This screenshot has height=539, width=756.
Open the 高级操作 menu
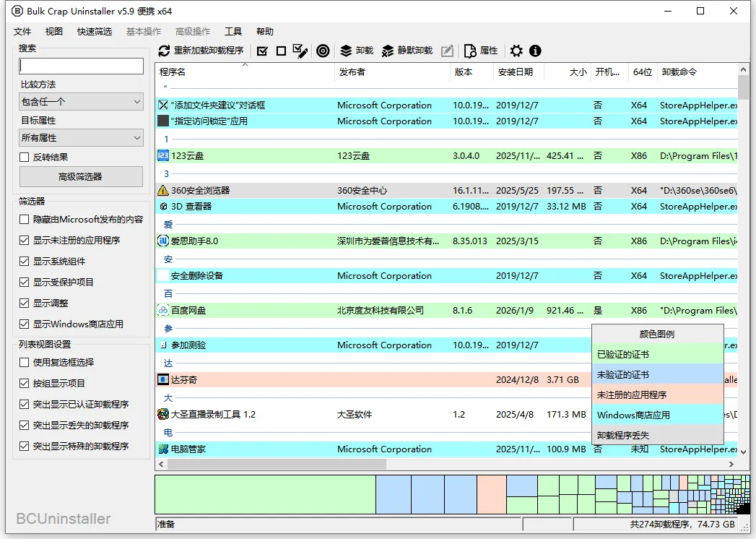click(193, 31)
